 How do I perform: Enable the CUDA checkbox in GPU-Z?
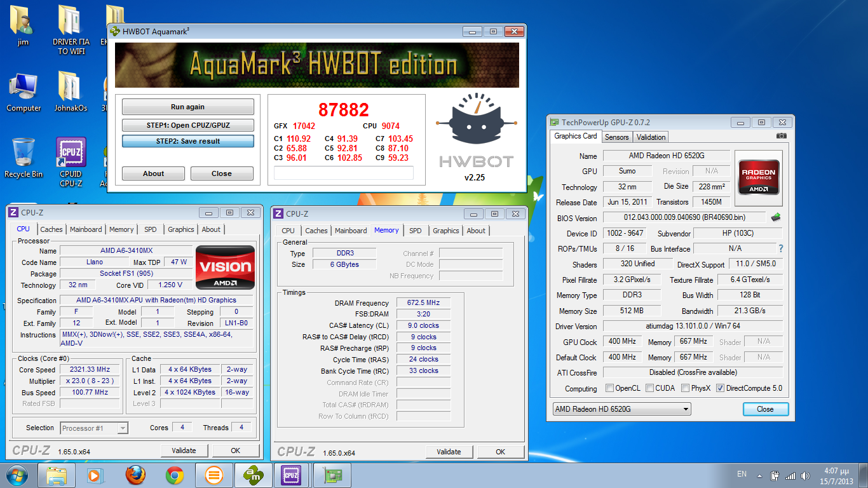[x=650, y=388]
